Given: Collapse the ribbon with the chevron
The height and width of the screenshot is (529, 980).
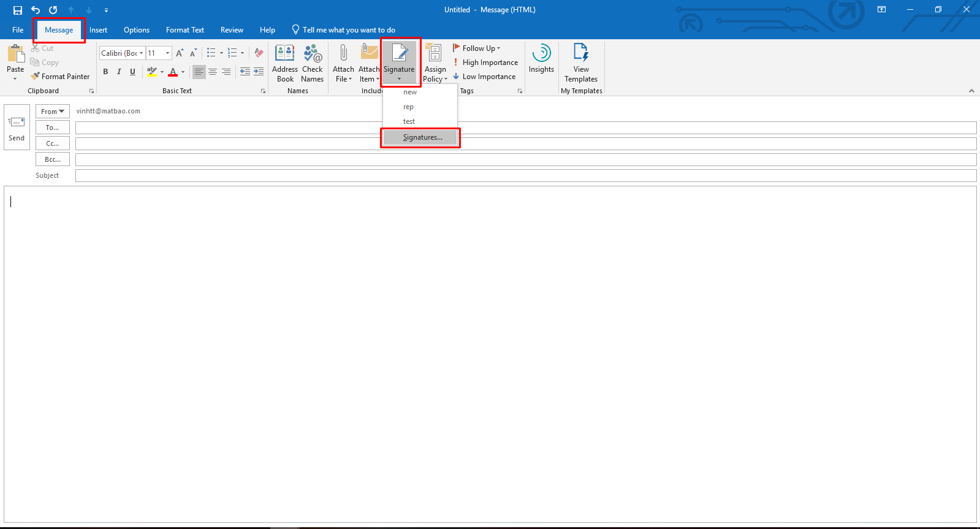Looking at the screenshot, I should [x=971, y=91].
